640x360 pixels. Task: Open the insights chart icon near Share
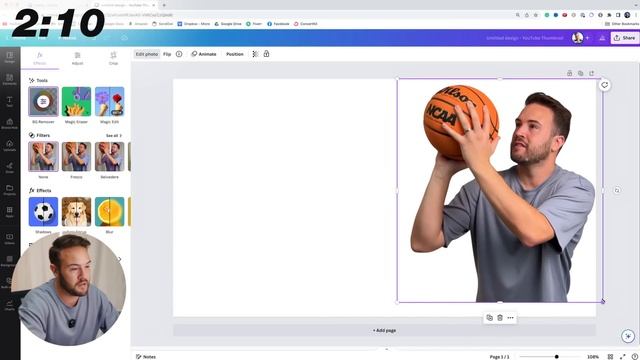[602, 38]
